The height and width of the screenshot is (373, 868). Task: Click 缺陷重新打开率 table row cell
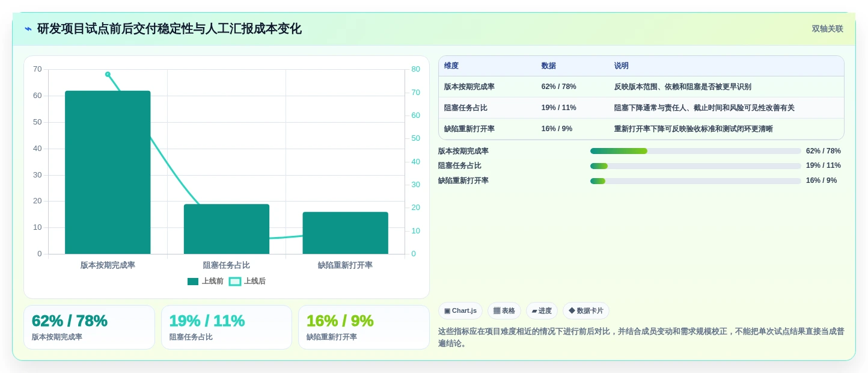(x=469, y=129)
